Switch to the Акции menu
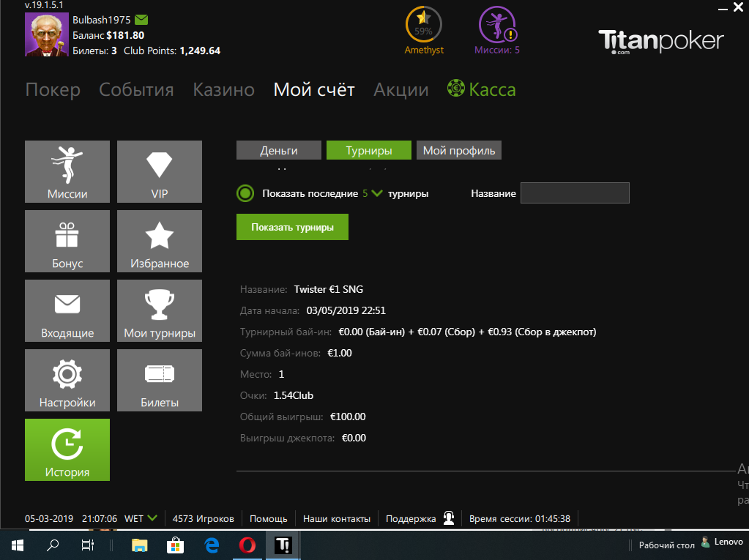 401,90
